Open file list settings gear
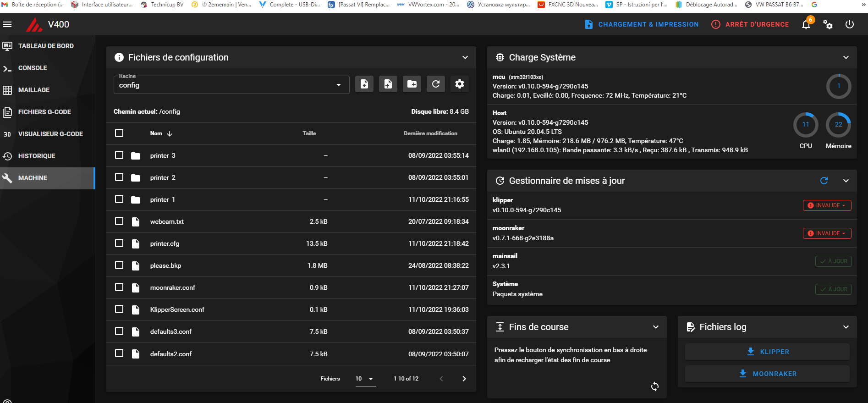Image resolution: width=868 pixels, height=403 pixels. point(460,84)
